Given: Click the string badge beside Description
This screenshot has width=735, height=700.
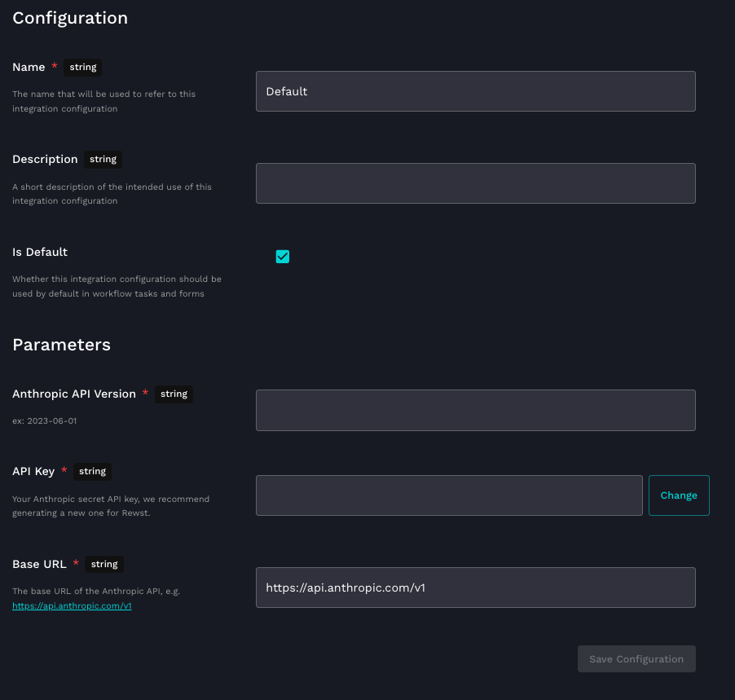Looking at the screenshot, I should (x=103, y=159).
